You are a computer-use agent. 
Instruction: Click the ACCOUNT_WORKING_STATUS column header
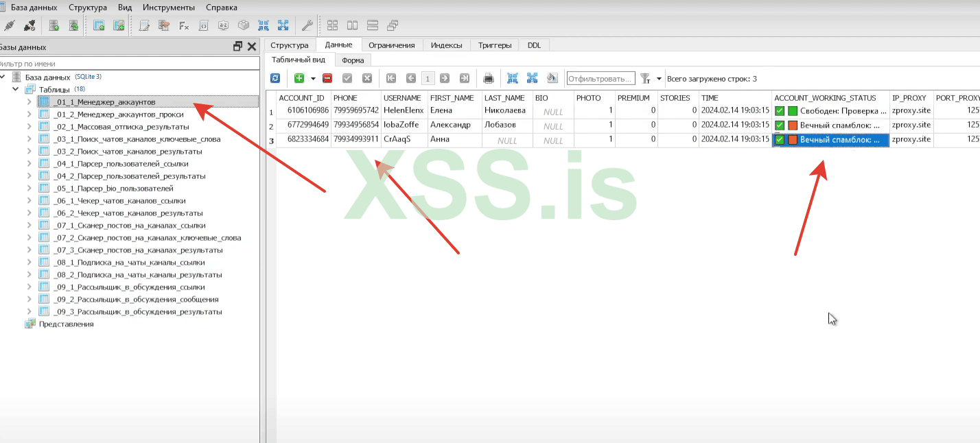pyautogui.click(x=830, y=98)
